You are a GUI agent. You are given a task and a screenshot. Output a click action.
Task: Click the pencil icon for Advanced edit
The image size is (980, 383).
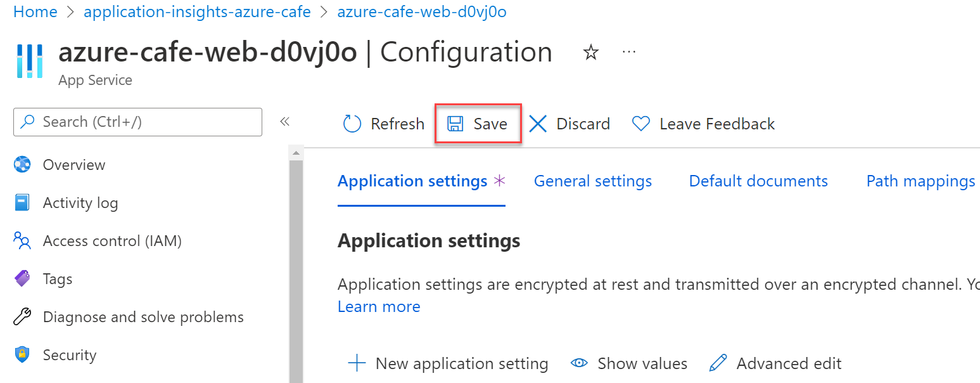[718, 363]
